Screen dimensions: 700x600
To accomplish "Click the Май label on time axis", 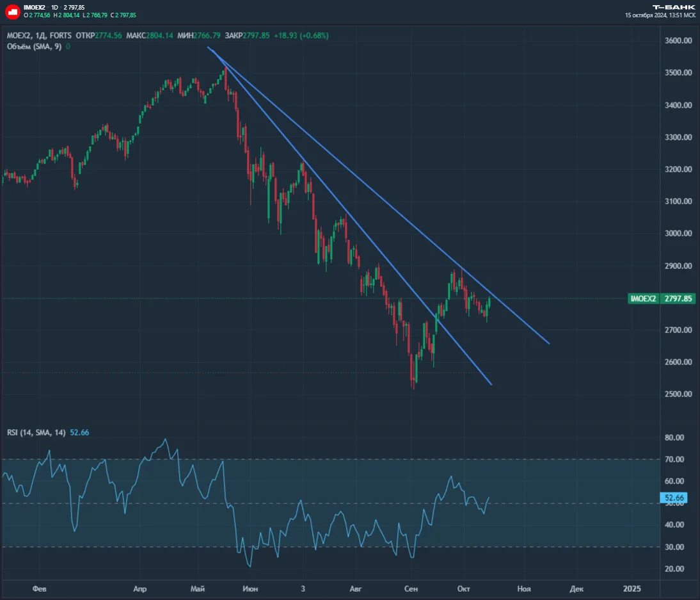I will [197, 589].
